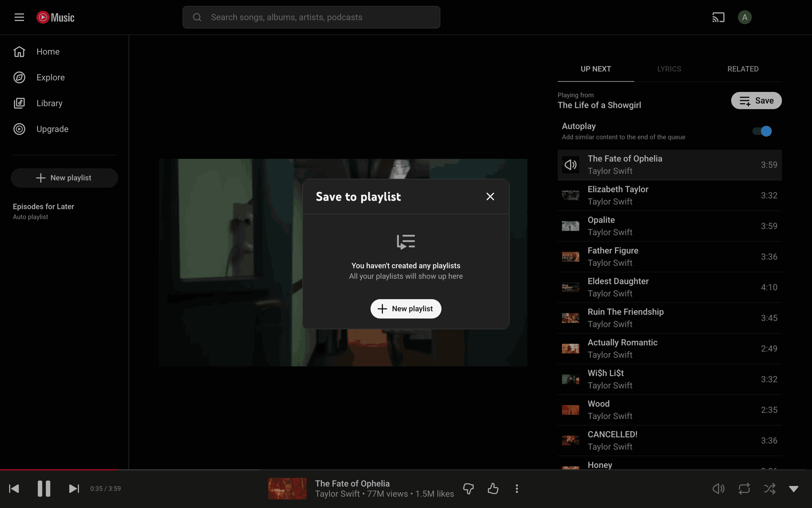
Task: Close the Save to playlist dialog
Action: click(490, 196)
